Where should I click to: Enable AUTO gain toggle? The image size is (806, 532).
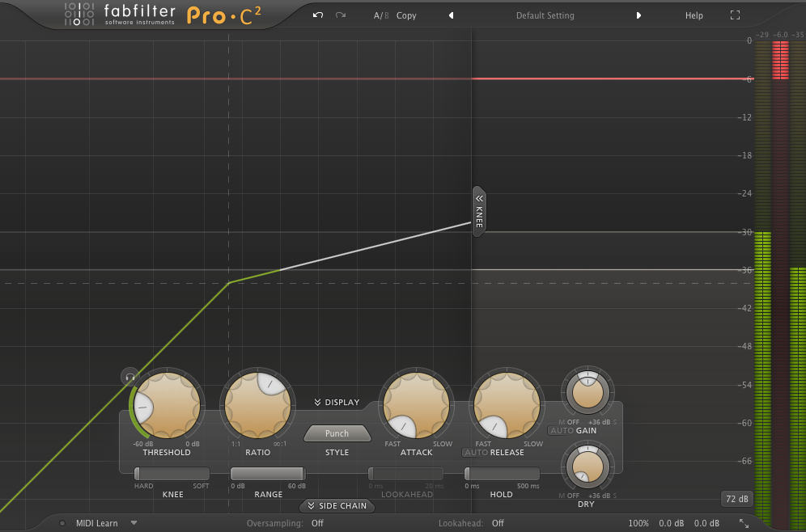562,430
